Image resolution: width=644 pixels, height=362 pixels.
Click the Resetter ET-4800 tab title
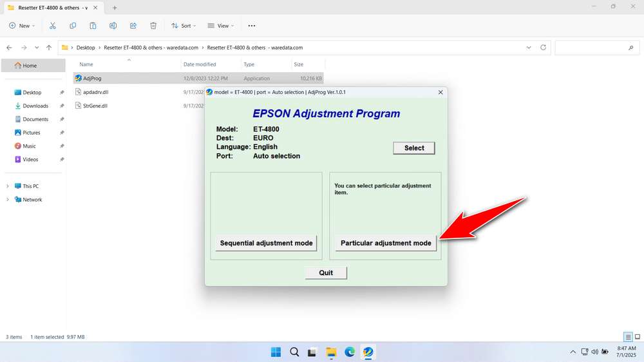click(x=53, y=7)
